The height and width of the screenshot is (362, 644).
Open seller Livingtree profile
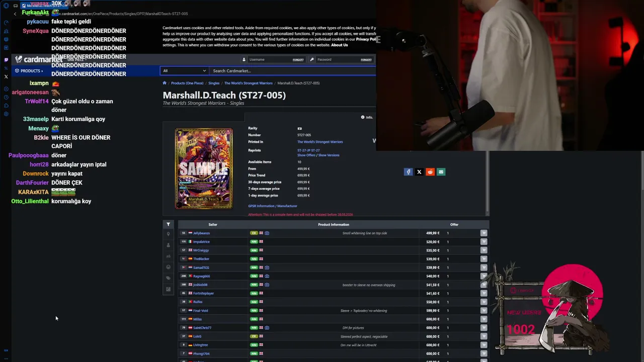click(200, 345)
